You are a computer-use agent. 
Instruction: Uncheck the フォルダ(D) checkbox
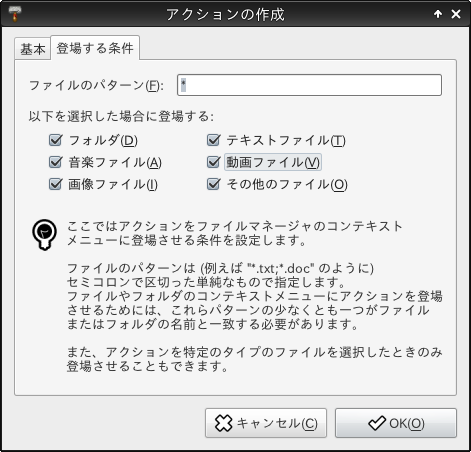pyautogui.click(x=55, y=140)
